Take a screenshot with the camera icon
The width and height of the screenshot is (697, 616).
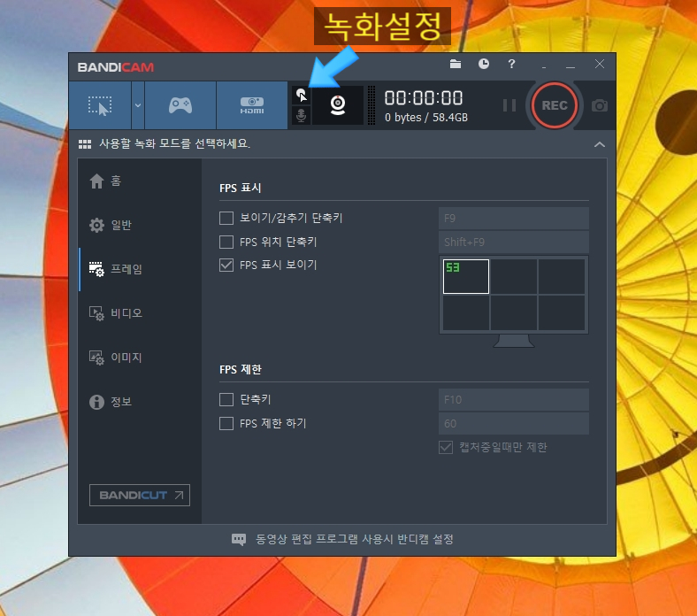599,106
